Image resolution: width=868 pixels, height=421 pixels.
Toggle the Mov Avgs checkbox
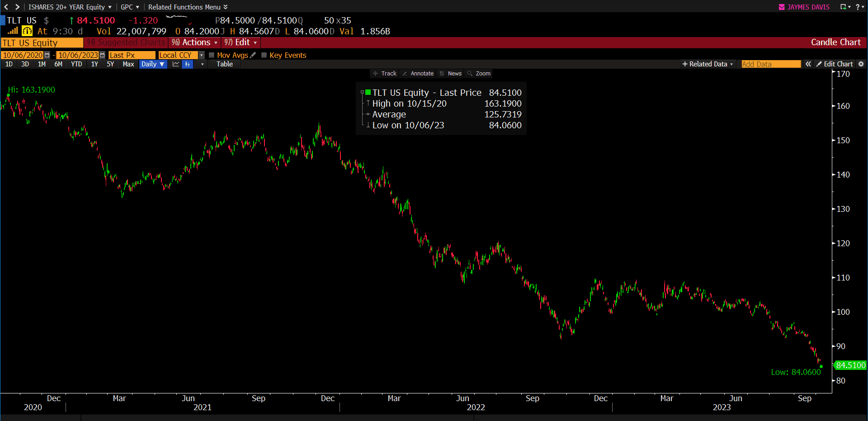pos(212,55)
